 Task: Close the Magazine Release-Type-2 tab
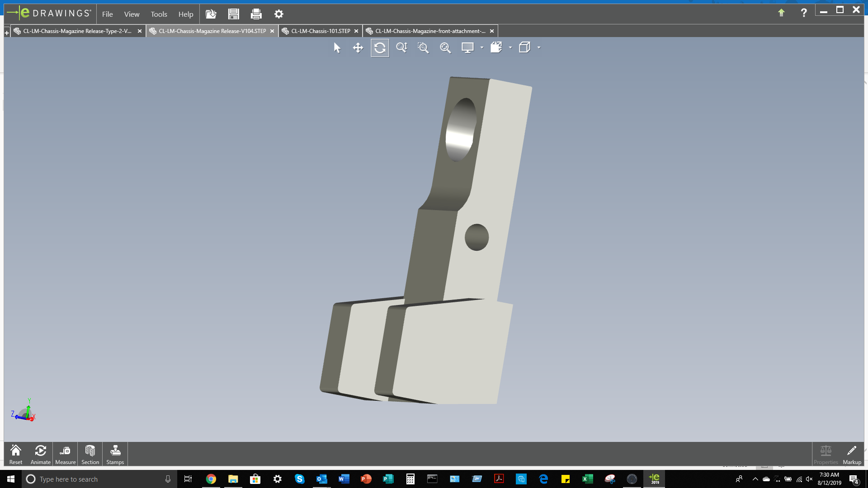140,31
